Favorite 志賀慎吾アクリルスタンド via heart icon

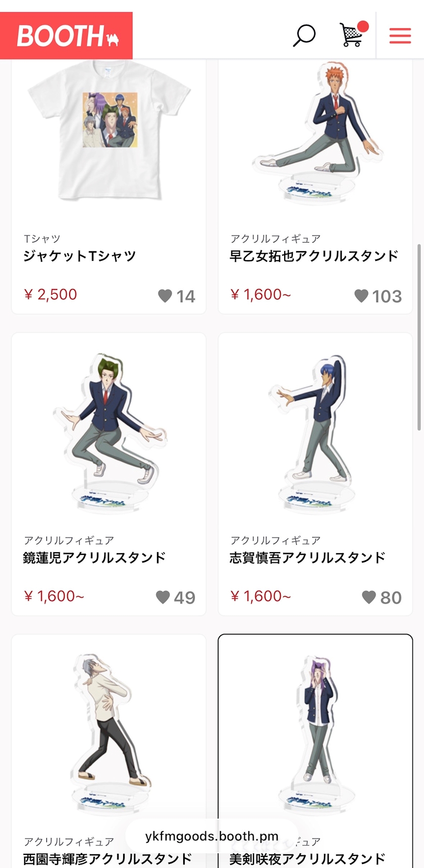[x=369, y=597]
